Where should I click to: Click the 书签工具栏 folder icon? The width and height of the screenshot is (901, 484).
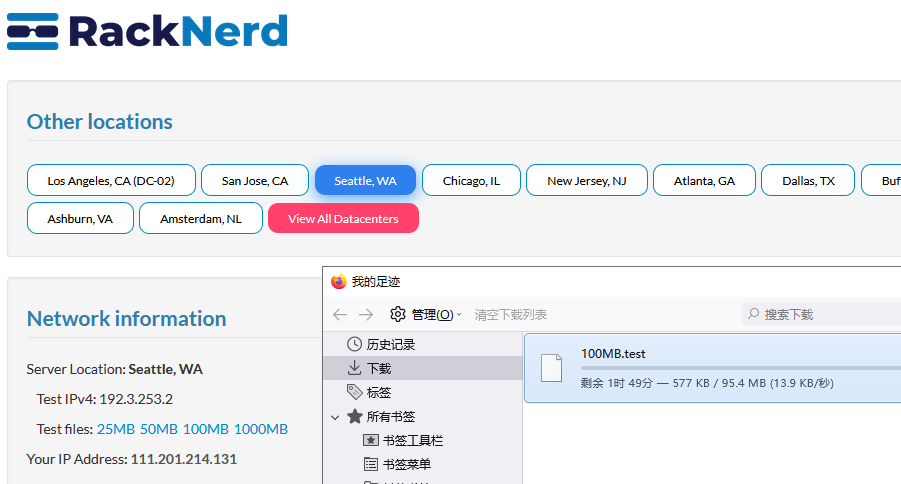click(x=371, y=440)
